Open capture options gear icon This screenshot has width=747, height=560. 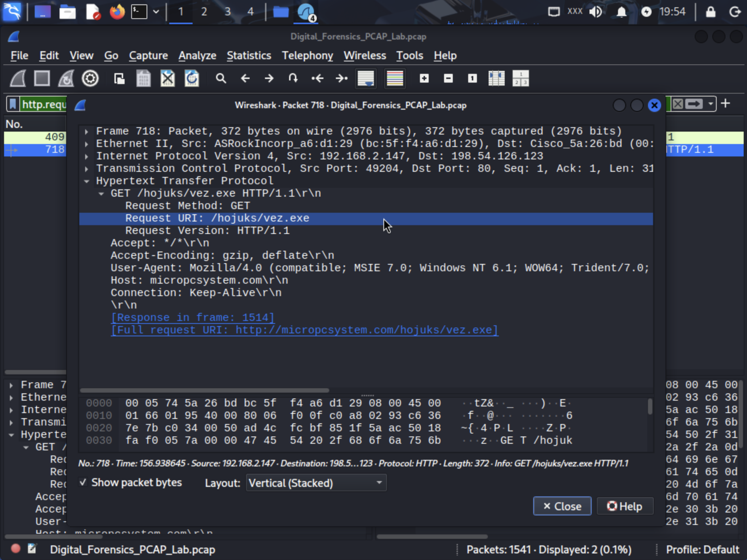pos(90,78)
